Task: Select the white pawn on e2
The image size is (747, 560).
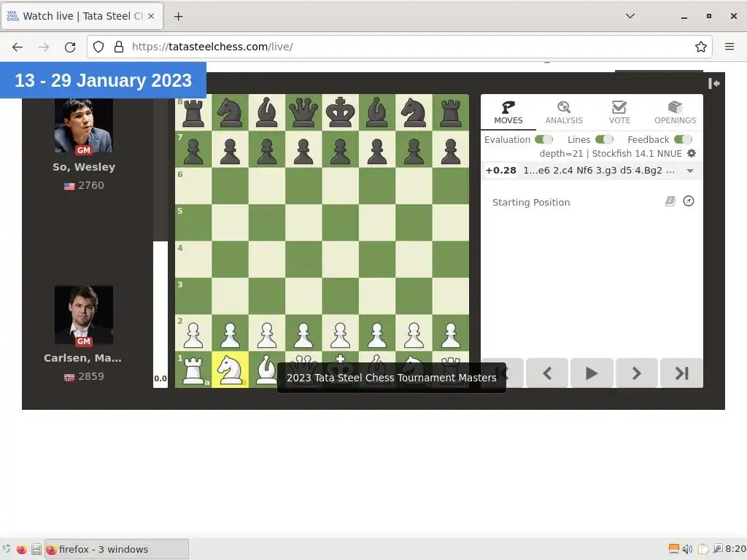Action: (340, 332)
